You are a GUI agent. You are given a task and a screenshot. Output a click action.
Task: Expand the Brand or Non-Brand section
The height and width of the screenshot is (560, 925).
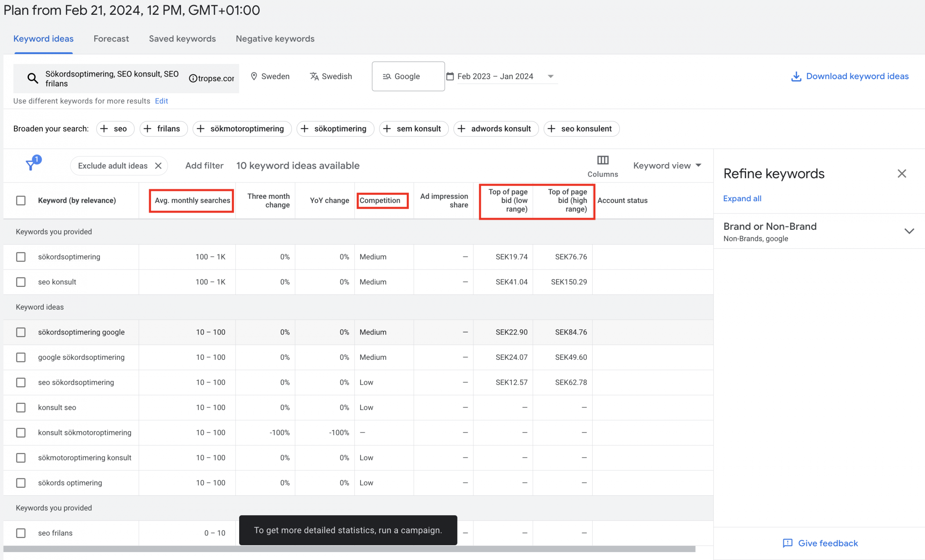(x=909, y=231)
